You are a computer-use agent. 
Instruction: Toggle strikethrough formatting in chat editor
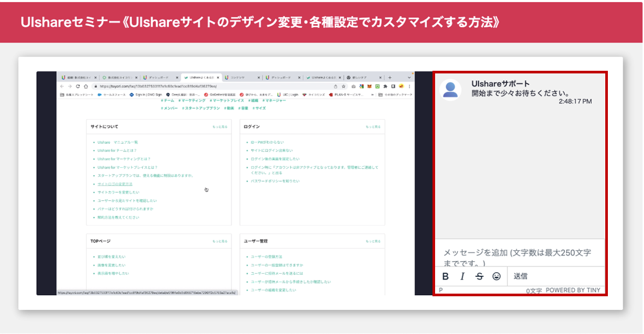click(x=479, y=276)
